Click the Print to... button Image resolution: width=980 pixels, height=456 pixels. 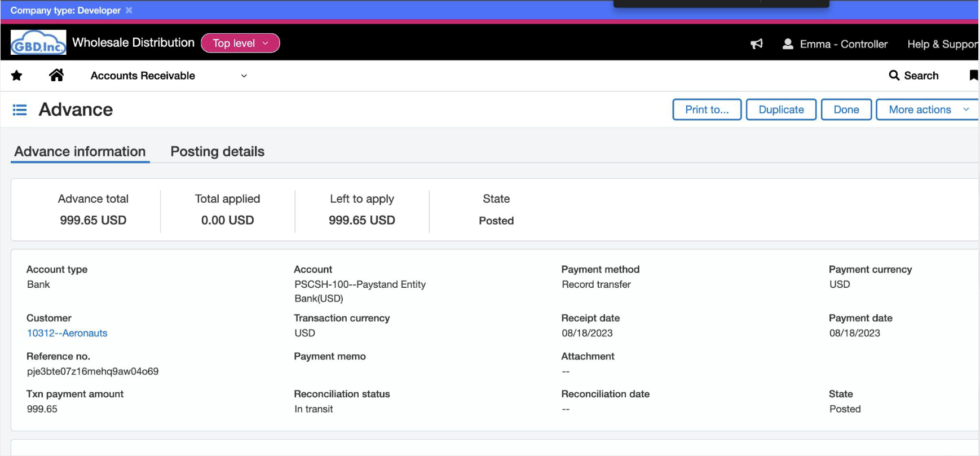tap(707, 109)
